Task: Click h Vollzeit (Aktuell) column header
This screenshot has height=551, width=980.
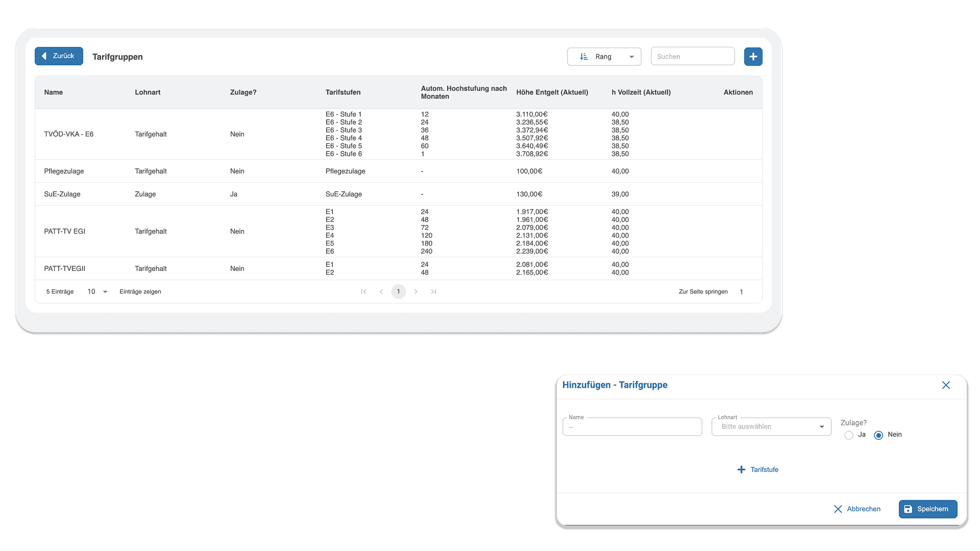Action: pyautogui.click(x=641, y=92)
